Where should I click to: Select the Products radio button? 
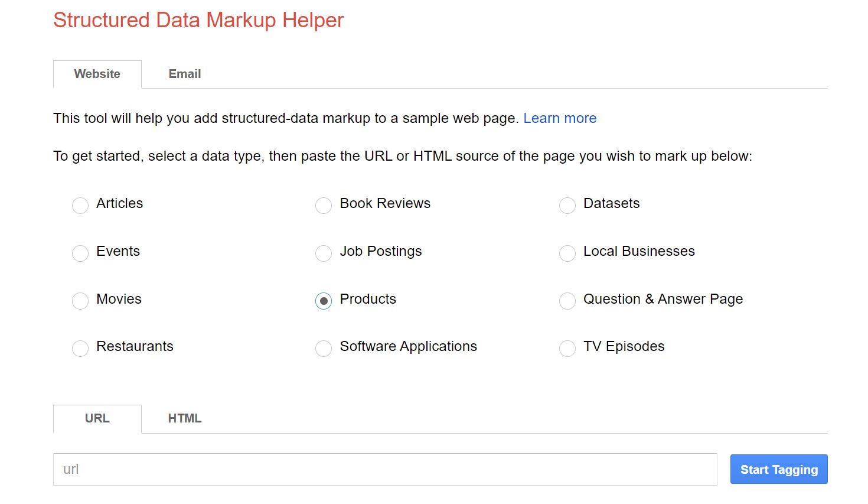(x=324, y=301)
